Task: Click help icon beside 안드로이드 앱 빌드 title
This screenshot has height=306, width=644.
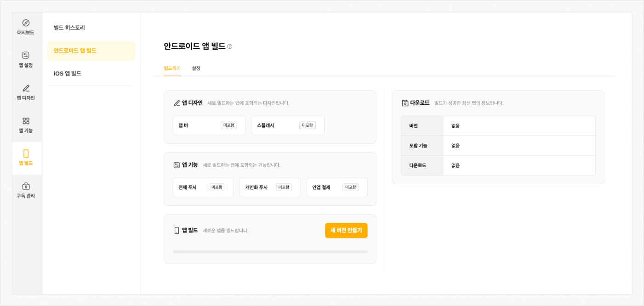Action: 230,46
